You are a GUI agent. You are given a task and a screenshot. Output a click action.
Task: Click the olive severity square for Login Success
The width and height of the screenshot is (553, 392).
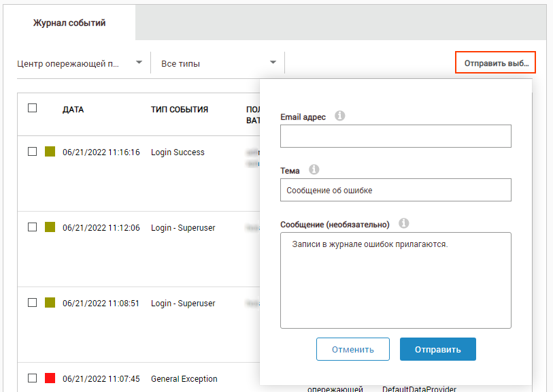(50, 152)
